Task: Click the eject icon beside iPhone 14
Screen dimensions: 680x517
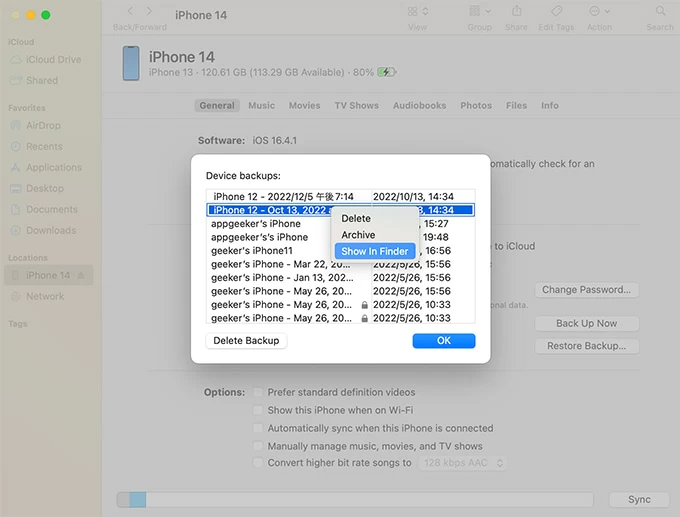Action: pos(81,276)
